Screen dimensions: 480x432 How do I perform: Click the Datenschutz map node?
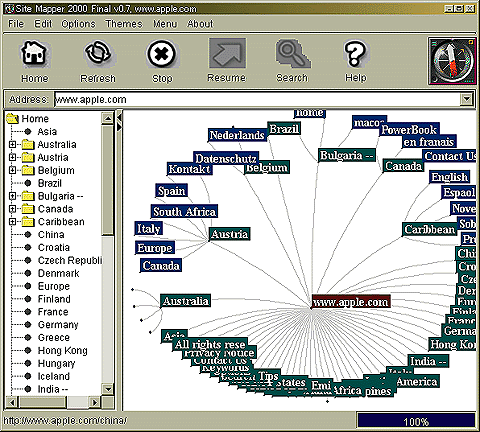click(x=226, y=158)
